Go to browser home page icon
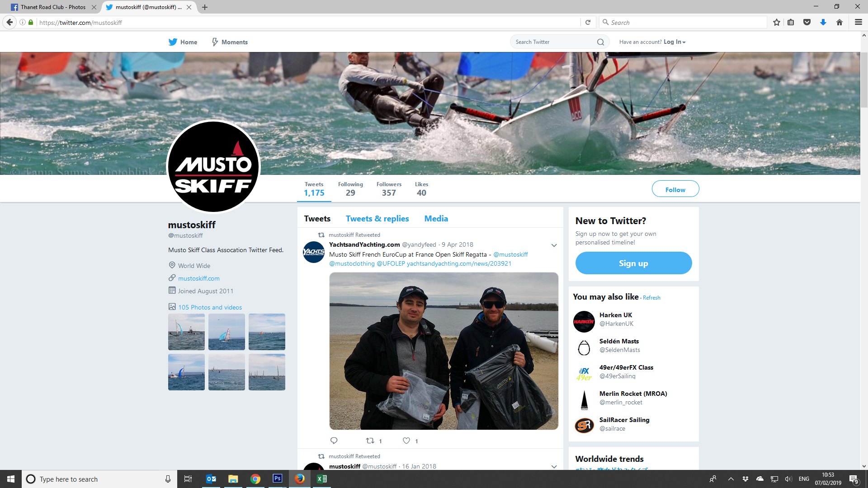The image size is (868, 488). pos(840,22)
